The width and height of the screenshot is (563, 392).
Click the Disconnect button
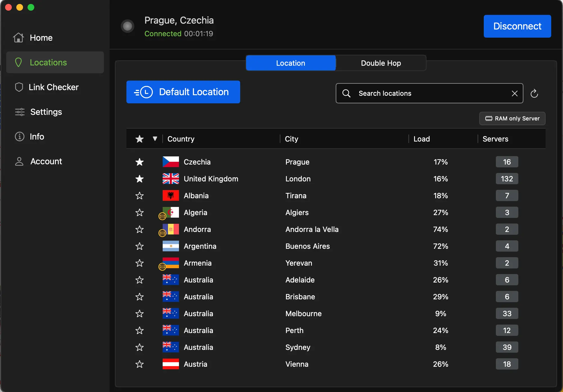coord(517,26)
